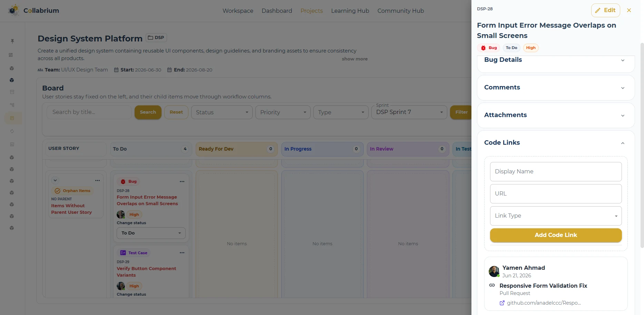Open the Dashboard menu item
Image resolution: width=644 pixels, height=315 pixels.
coord(277,11)
